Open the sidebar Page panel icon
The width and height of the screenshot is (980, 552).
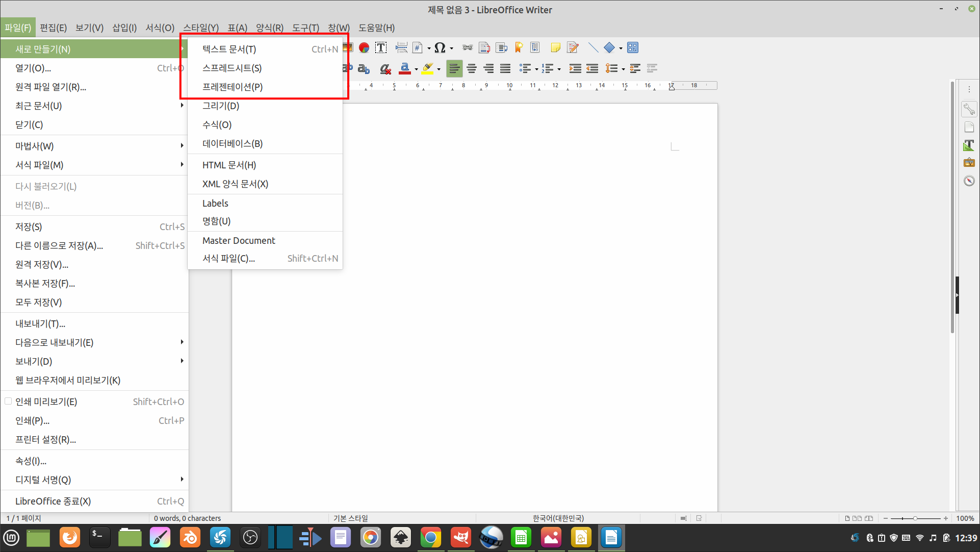pos(969,128)
